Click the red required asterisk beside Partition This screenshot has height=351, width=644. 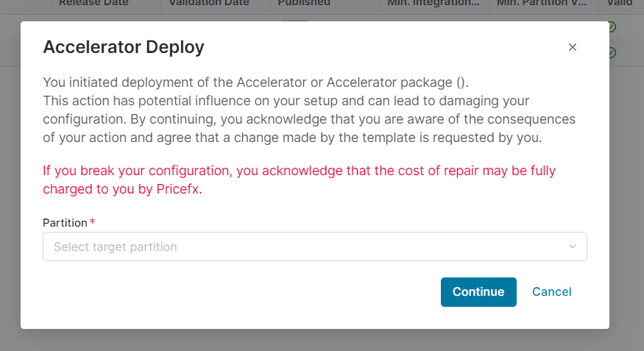tap(92, 222)
